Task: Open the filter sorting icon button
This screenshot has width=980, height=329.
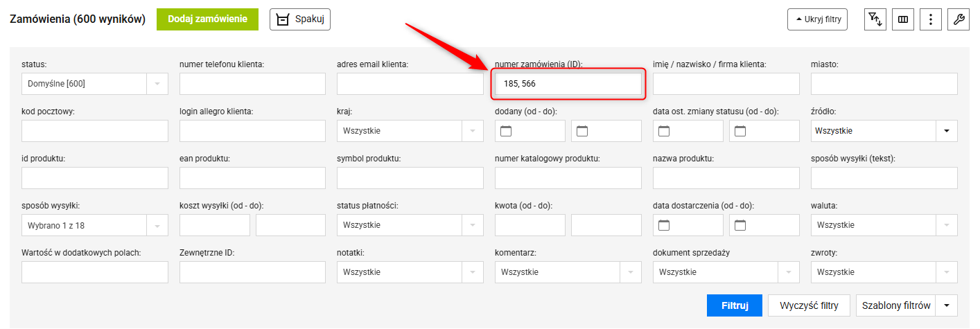Action: point(875,19)
